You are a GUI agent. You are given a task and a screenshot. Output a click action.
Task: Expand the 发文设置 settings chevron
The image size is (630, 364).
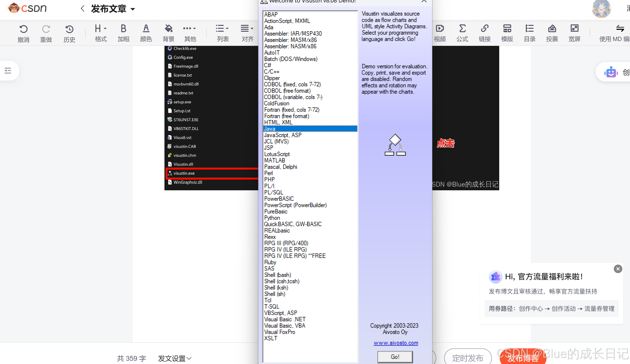[189, 358]
